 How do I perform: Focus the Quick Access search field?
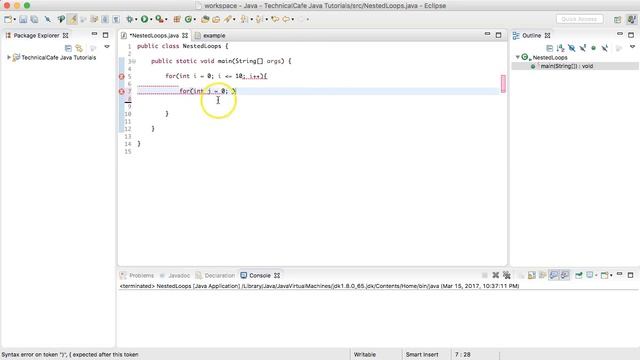(579, 19)
